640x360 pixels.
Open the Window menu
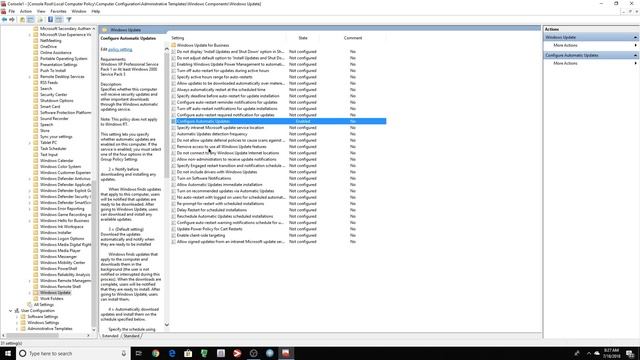79,11
